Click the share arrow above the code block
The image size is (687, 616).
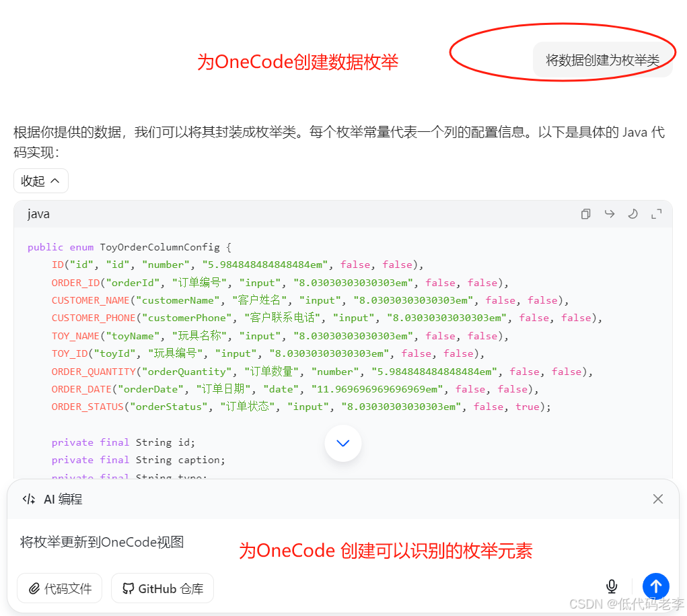pyautogui.click(x=610, y=213)
